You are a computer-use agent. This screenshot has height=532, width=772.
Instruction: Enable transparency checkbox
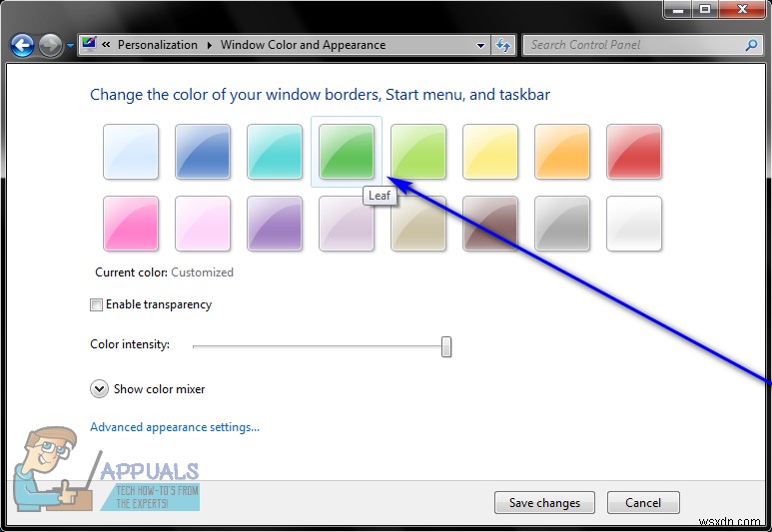(x=96, y=305)
